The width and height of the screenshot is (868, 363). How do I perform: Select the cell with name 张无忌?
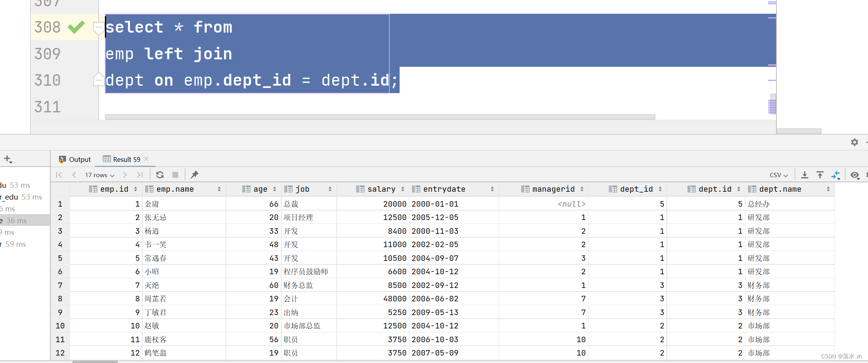click(184, 217)
